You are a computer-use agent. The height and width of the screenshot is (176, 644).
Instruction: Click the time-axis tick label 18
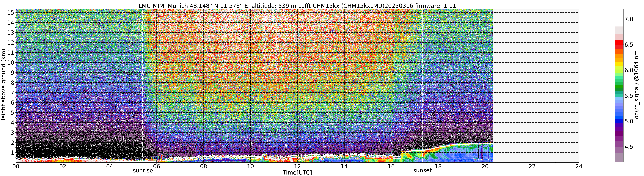[438, 166]
